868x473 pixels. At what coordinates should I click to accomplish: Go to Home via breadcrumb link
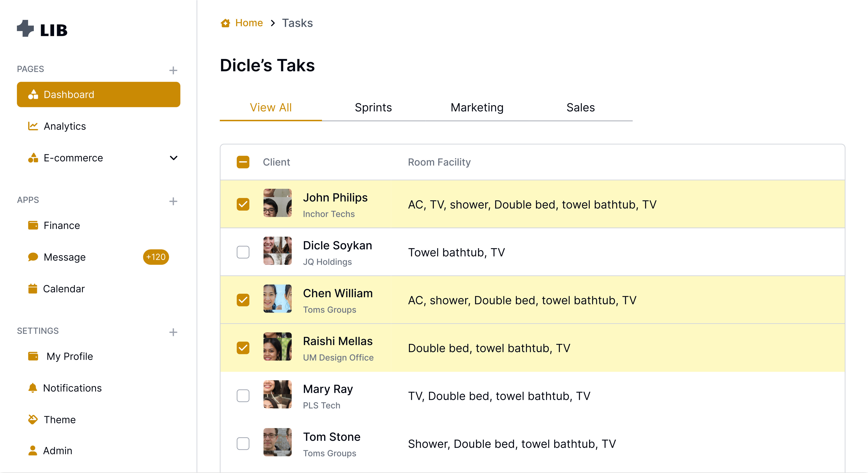tap(249, 23)
